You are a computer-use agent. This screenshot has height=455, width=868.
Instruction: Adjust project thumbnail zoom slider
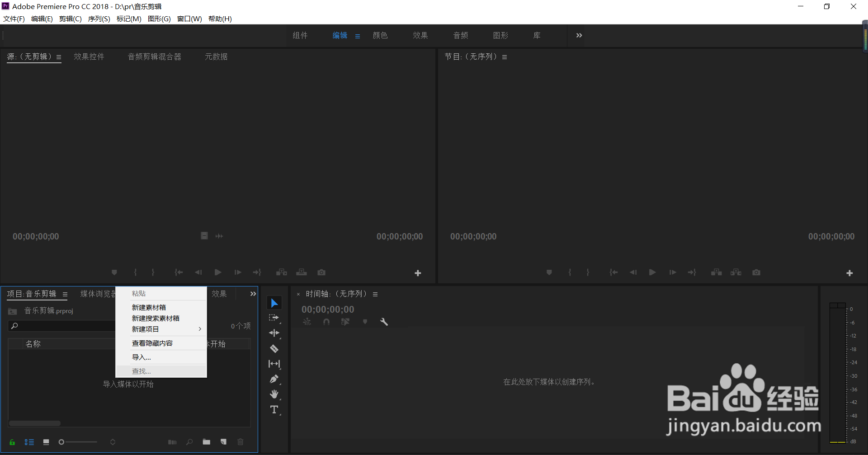click(x=78, y=442)
